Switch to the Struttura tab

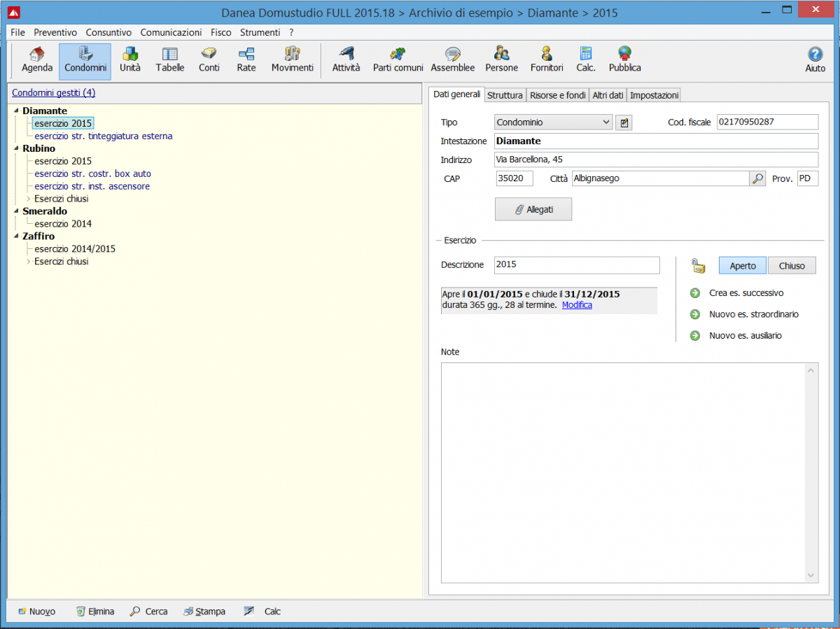pos(505,95)
